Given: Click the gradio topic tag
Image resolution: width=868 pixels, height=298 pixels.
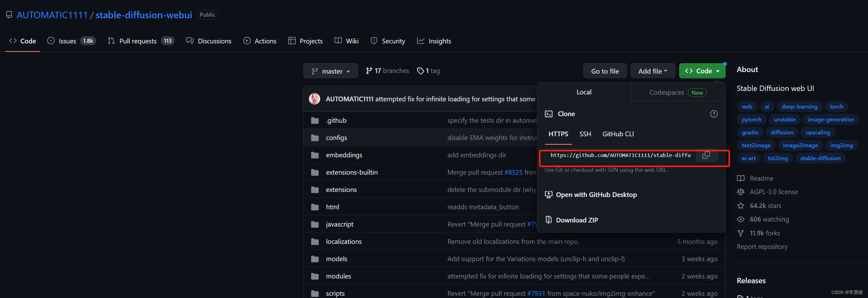Looking at the screenshot, I should pyautogui.click(x=750, y=132).
